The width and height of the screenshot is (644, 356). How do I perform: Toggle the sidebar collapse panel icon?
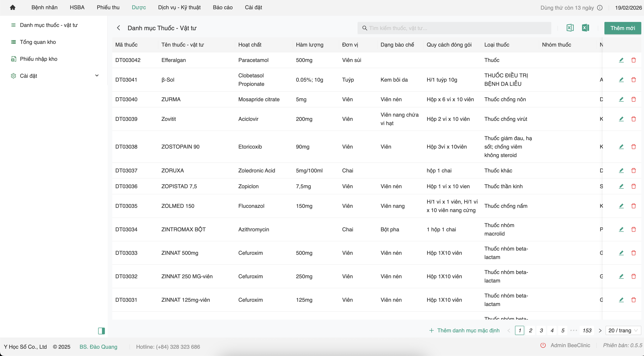pos(101,331)
